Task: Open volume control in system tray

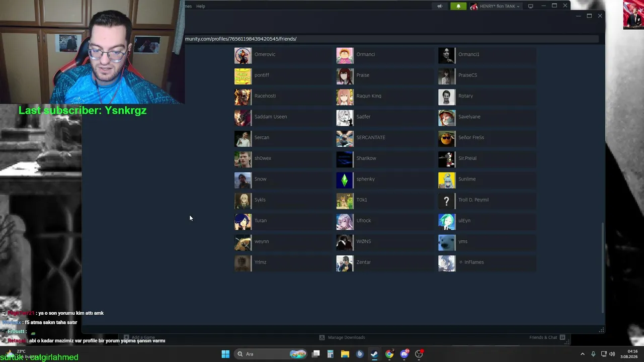Action: pyautogui.click(x=612, y=354)
